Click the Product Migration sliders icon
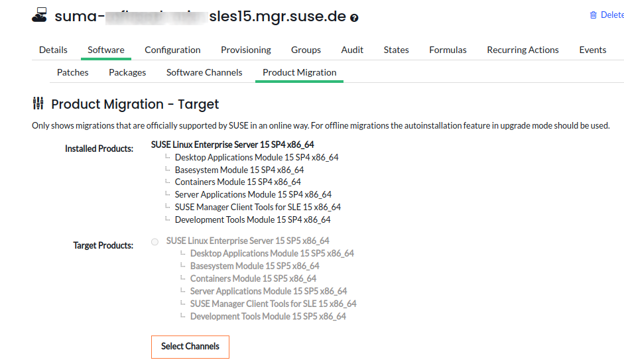Image resolution: width=624 pixels, height=364 pixels. click(x=38, y=104)
